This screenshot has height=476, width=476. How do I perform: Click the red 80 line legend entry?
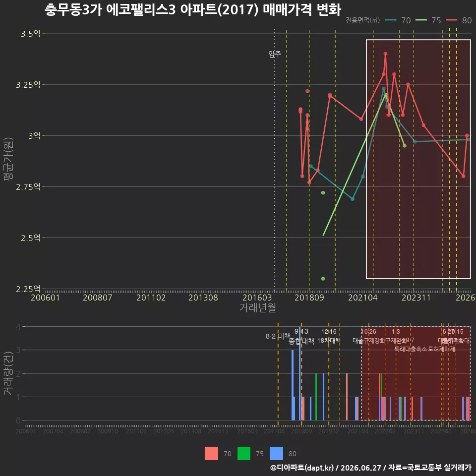click(x=459, y=20)
